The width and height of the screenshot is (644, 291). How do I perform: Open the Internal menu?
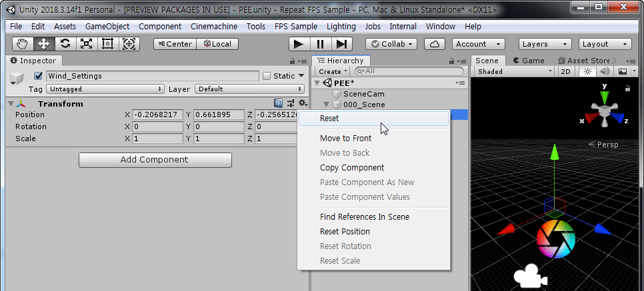click(x=403, y=26)
